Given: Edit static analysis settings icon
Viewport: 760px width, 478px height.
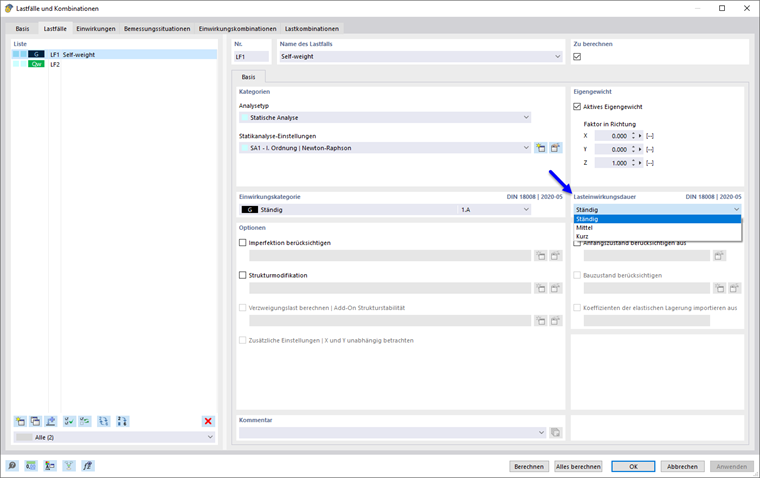Looking at the screenshot, I should pos(555,148).
